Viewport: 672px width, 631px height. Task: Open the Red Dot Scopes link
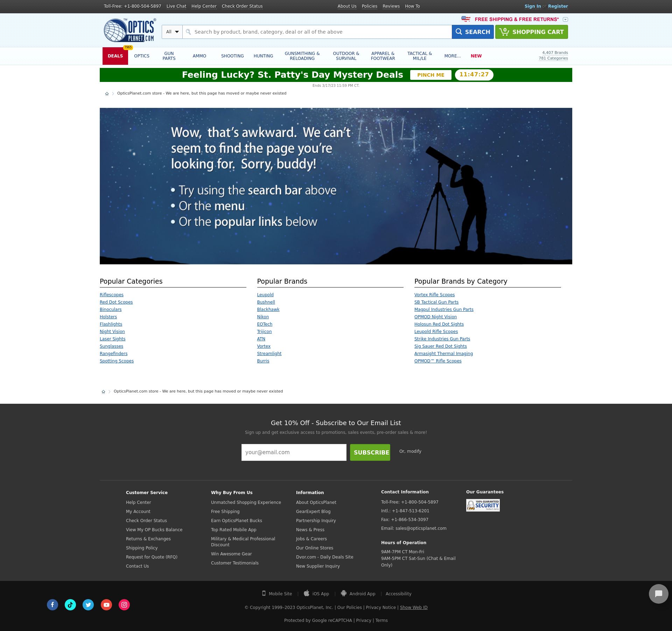point(116,302)
